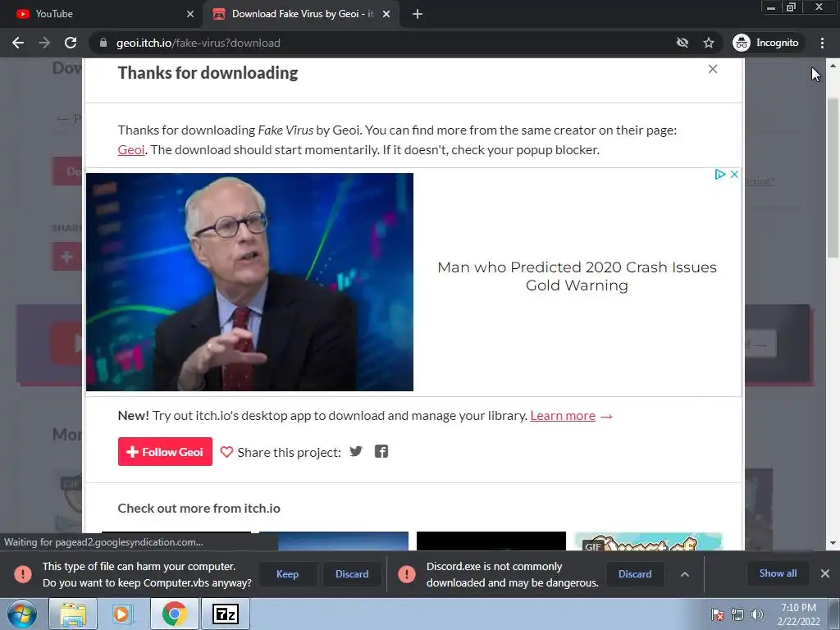The image size is (840, 630).
Task: Open Windows Explorer from taskbar
Action: point(73,614)
